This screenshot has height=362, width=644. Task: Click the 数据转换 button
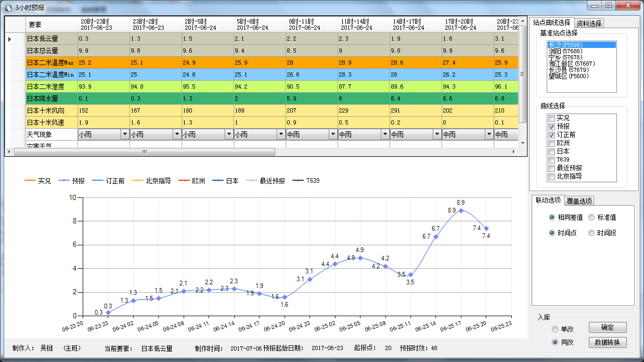607,343
